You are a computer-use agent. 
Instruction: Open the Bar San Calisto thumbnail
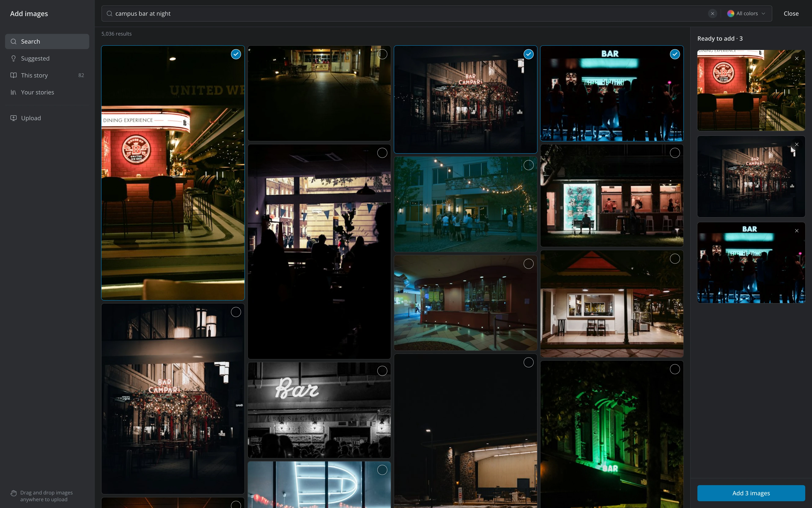coord(319,410)
